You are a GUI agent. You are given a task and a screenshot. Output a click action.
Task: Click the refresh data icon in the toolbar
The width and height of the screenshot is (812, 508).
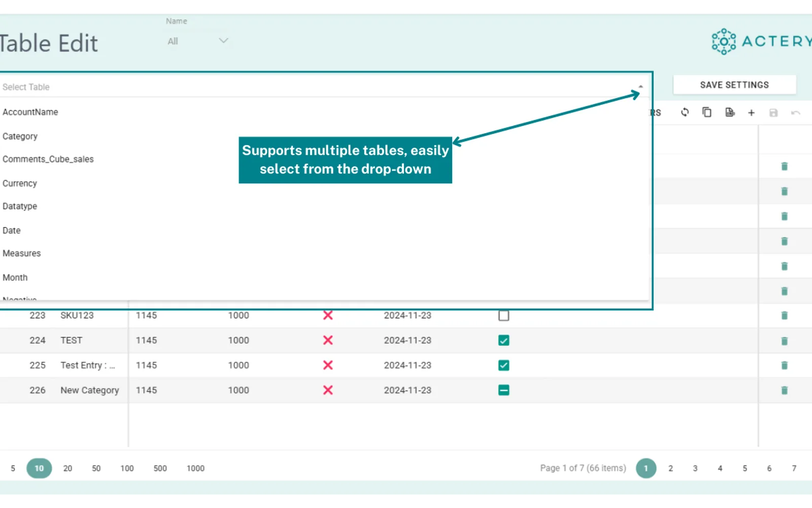[685, 112]
